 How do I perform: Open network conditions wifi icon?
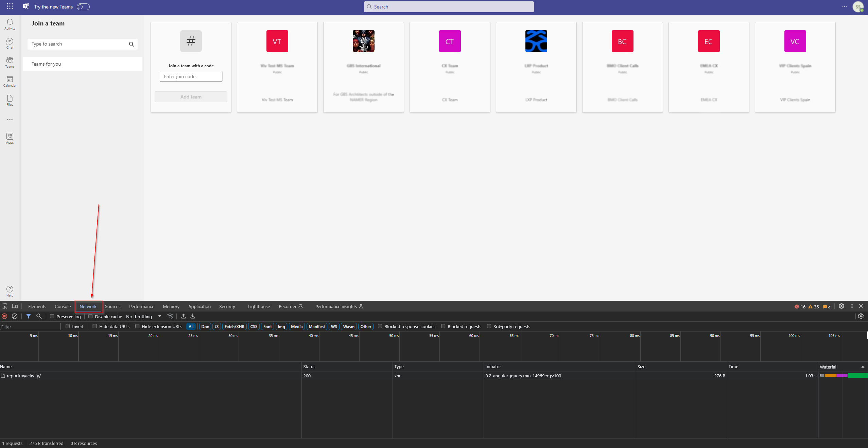(170, 316)
